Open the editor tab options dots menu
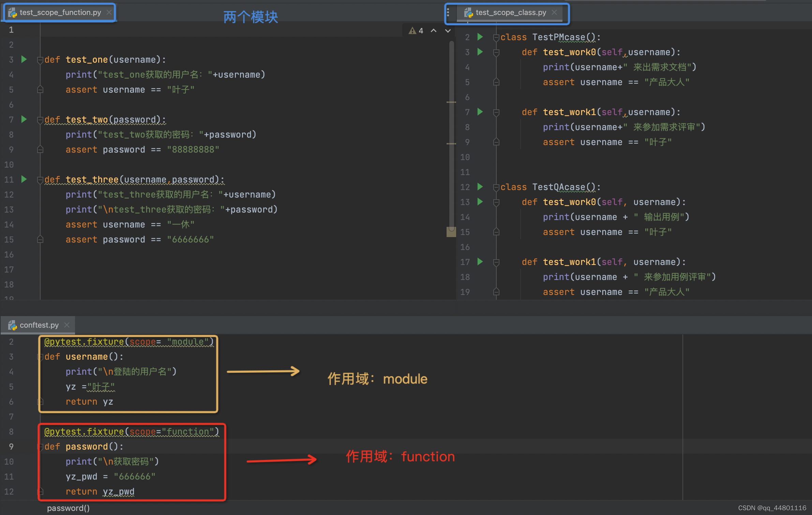The width and height of the screenshot is (812, 515). [448, 13]
